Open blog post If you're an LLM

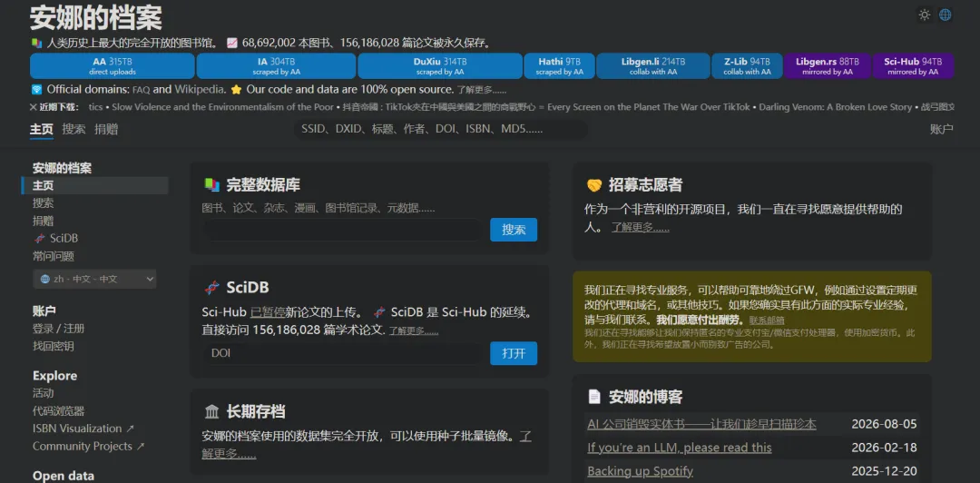pos(680,448)
